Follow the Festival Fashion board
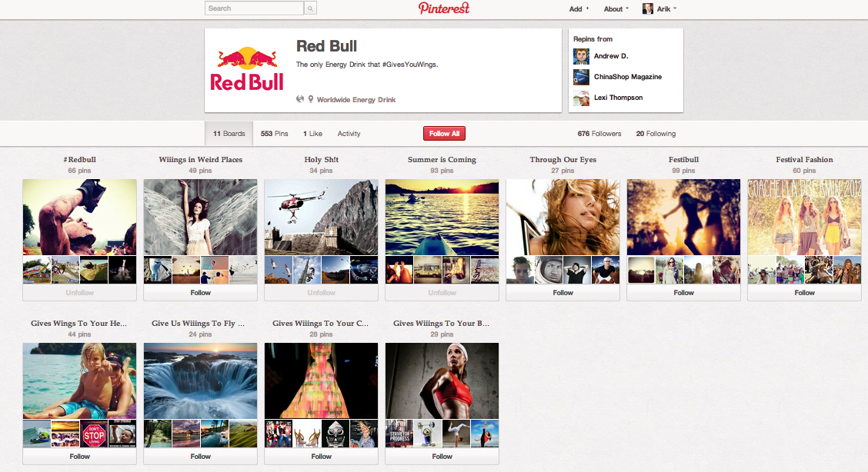 (x=804, y=292)
